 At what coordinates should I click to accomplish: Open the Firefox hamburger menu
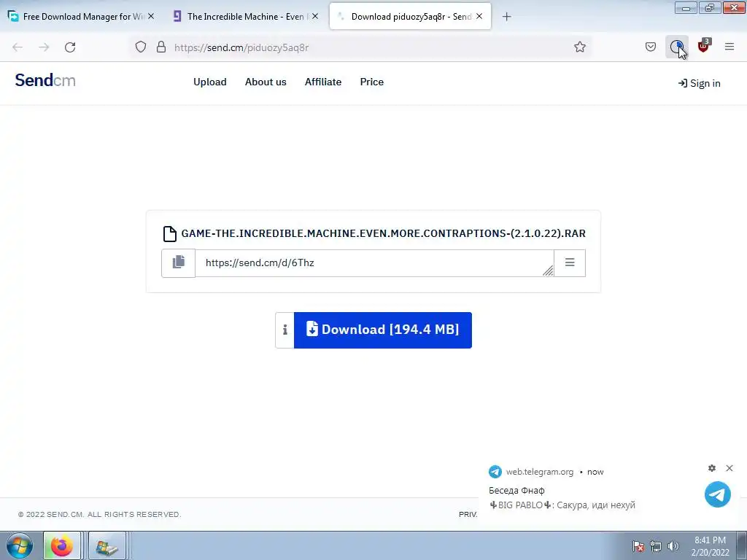coord(729,47)
